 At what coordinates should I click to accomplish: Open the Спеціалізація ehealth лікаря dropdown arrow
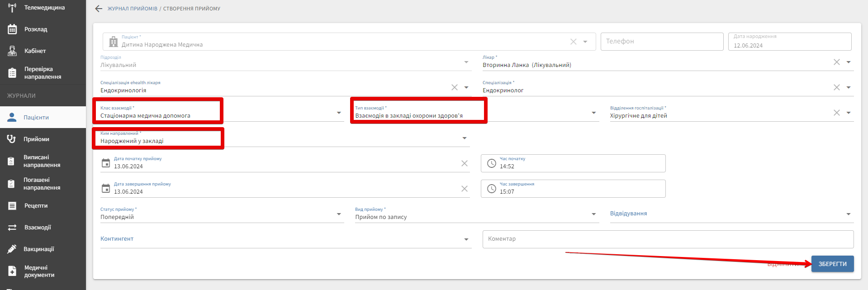click(466, 87)
